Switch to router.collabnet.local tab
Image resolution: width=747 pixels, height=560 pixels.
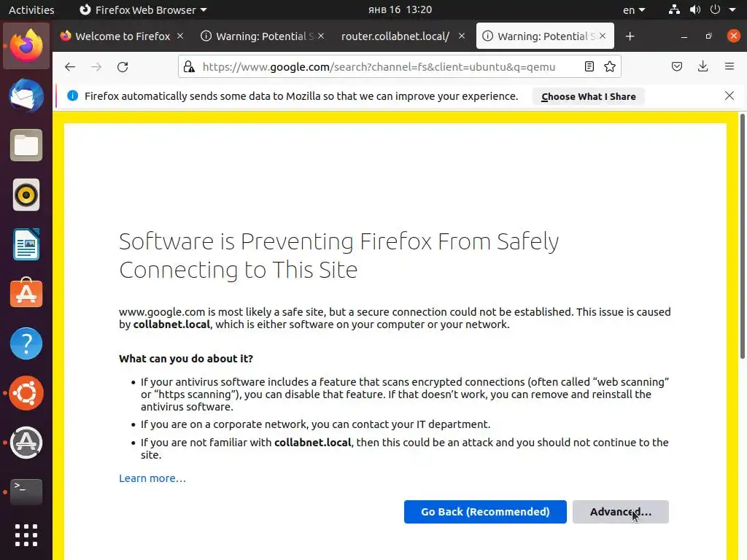tap(395, 36)
